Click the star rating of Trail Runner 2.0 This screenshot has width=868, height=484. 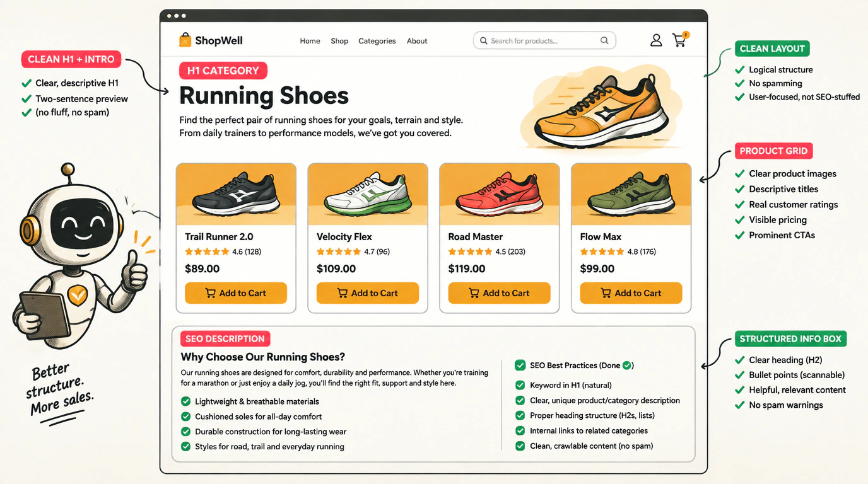click(x=207, y=251)
